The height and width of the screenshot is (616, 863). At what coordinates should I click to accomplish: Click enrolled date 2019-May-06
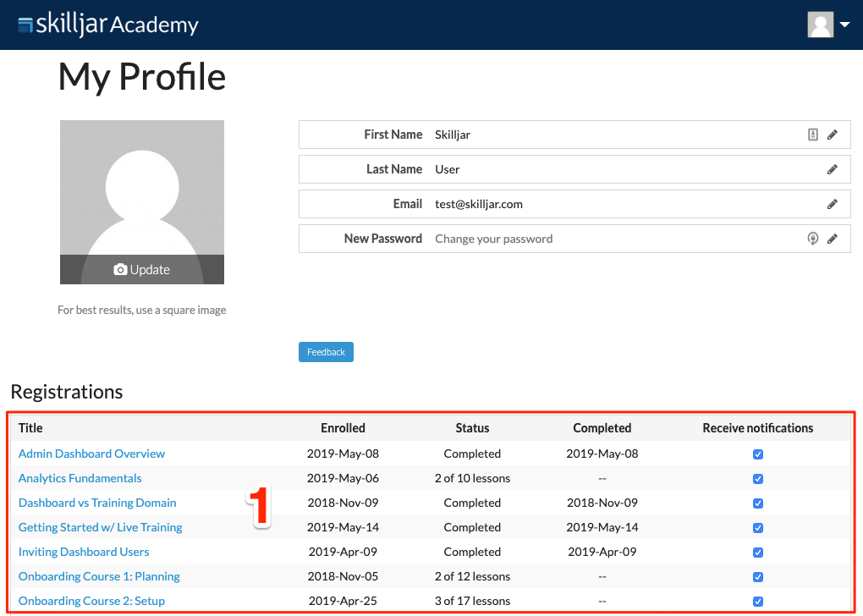[343, 478]
